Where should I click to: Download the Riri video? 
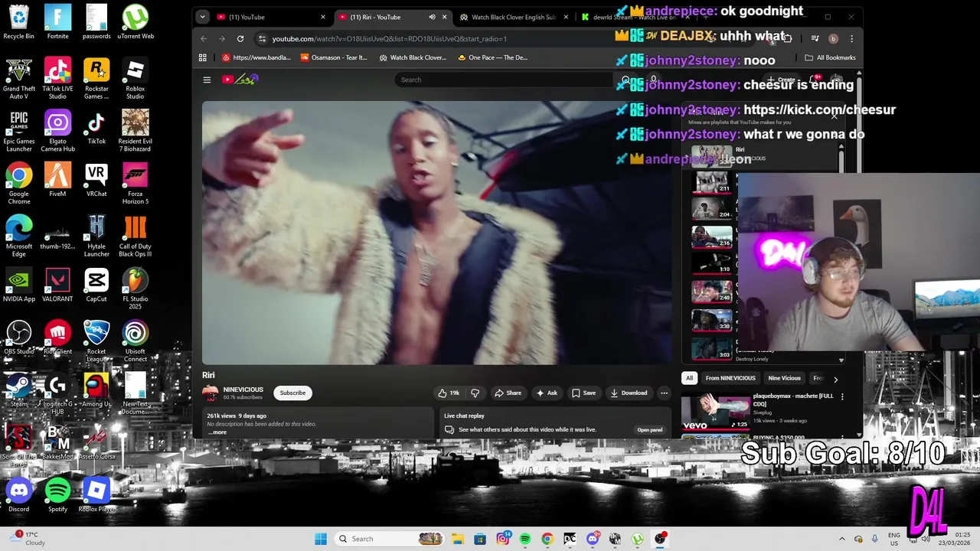(x=629, y=393)
